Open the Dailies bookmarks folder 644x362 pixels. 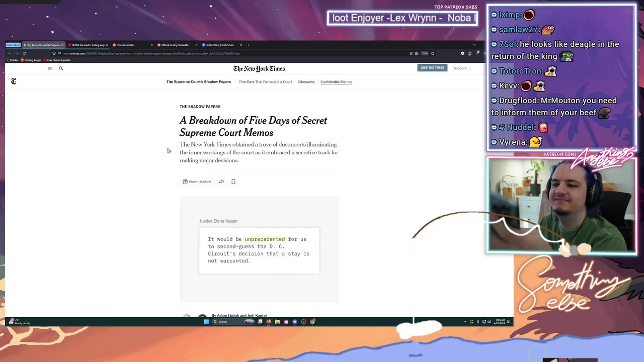pos(14,60)
